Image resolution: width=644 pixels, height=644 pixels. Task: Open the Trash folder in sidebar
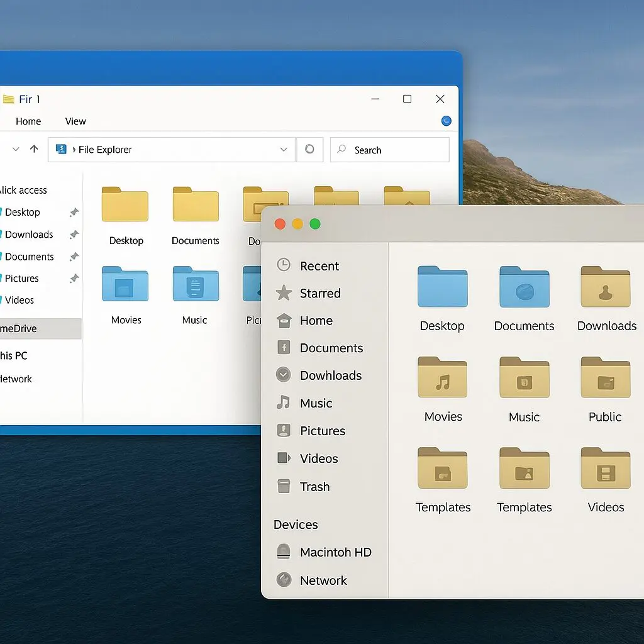tap(315, 486)
